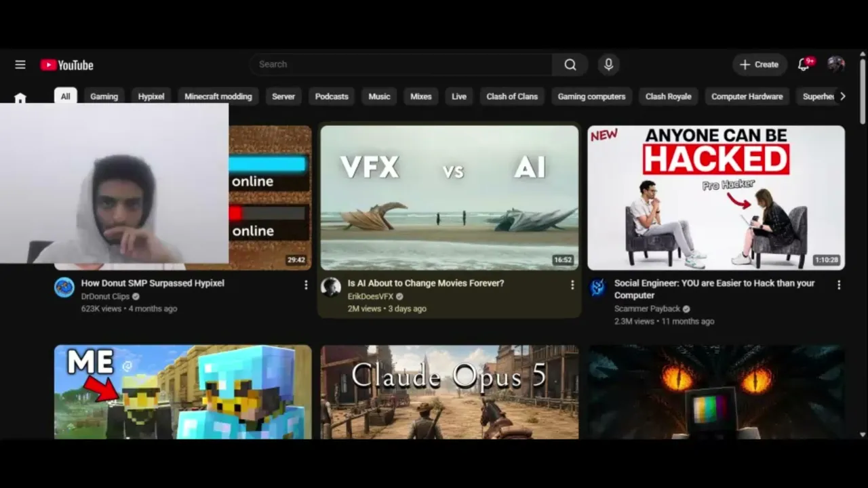Click the page scrollbar thumb

(x=863, y=91)
